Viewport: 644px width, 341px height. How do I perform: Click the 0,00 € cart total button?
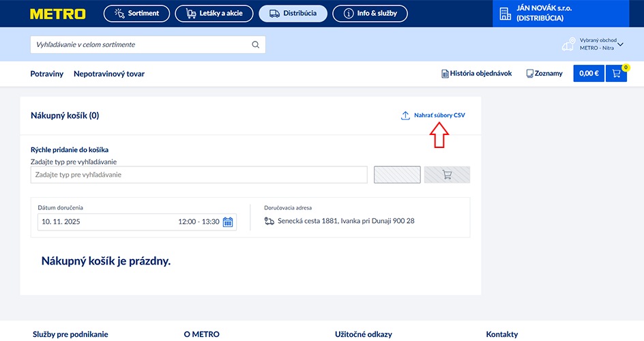(589, 74)
